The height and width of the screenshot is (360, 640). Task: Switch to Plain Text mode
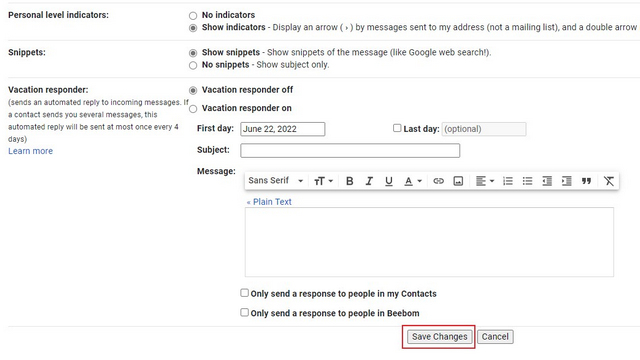[x=269, y=202]
